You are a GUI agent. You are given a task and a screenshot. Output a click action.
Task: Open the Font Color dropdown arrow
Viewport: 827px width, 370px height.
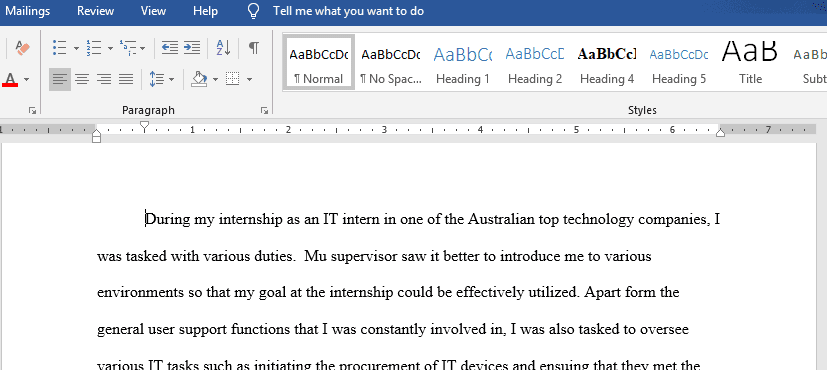pyautogui.click(x=26, y=80)
